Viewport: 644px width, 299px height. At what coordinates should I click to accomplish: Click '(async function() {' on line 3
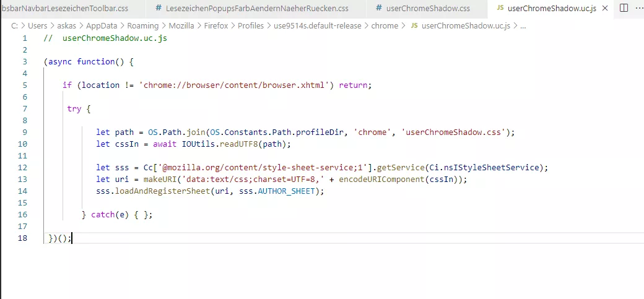(89, 62)
